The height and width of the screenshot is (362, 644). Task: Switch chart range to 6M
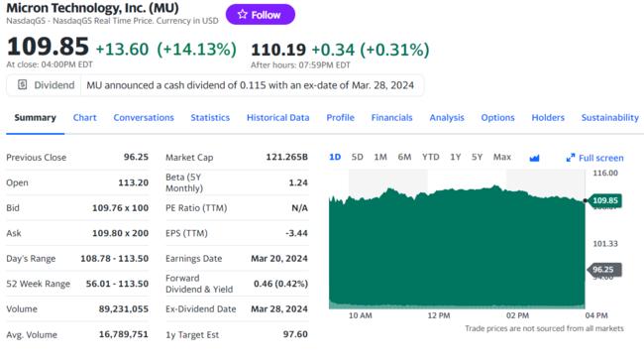(x=404, y=157)
